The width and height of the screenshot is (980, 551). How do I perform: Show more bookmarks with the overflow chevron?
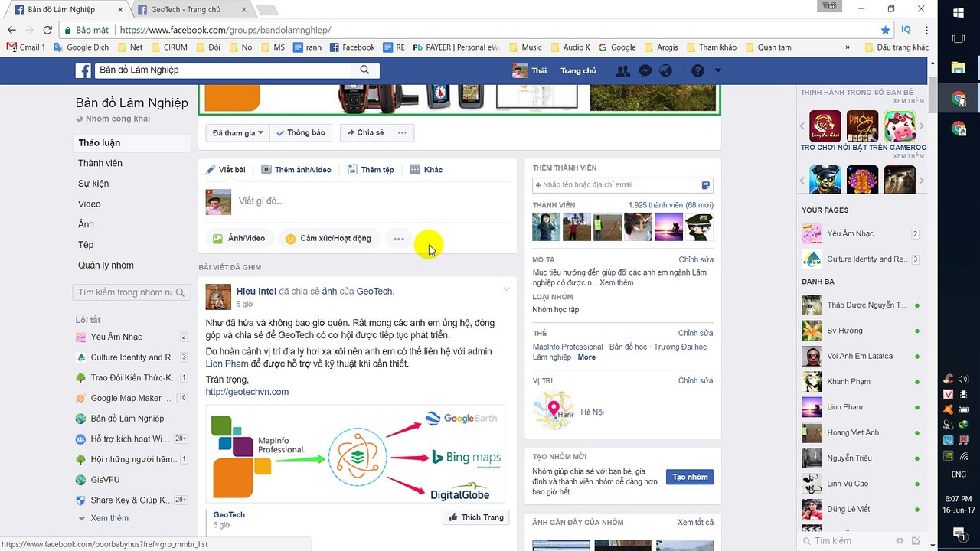point(848,47)
